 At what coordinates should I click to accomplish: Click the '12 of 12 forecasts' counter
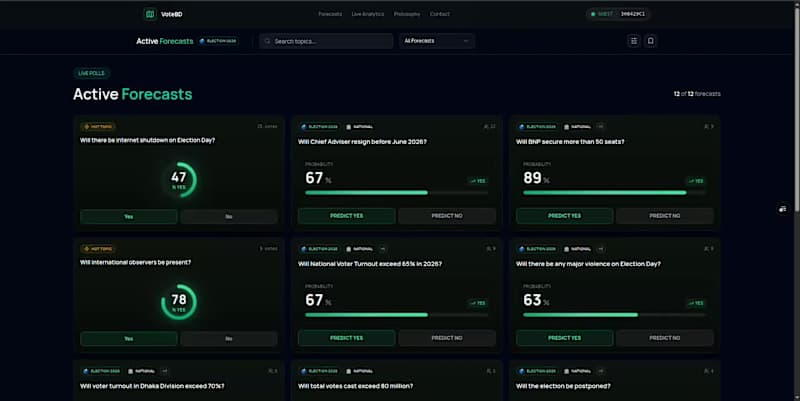[x=697, y=94]
